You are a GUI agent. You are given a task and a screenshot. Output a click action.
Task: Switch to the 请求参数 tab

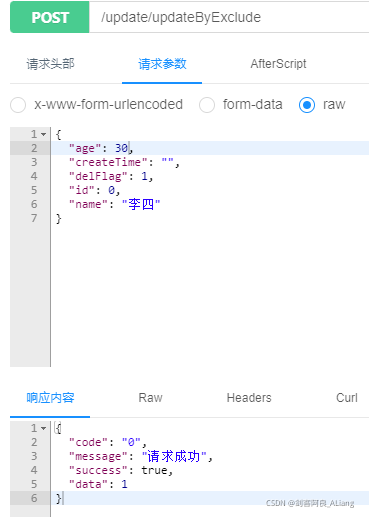162,64
